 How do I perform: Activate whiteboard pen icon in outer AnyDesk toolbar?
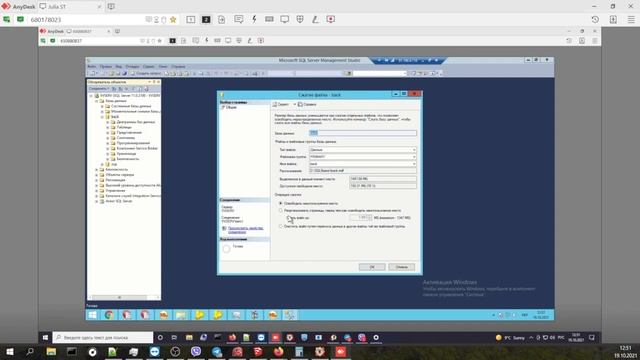point(315,19)
